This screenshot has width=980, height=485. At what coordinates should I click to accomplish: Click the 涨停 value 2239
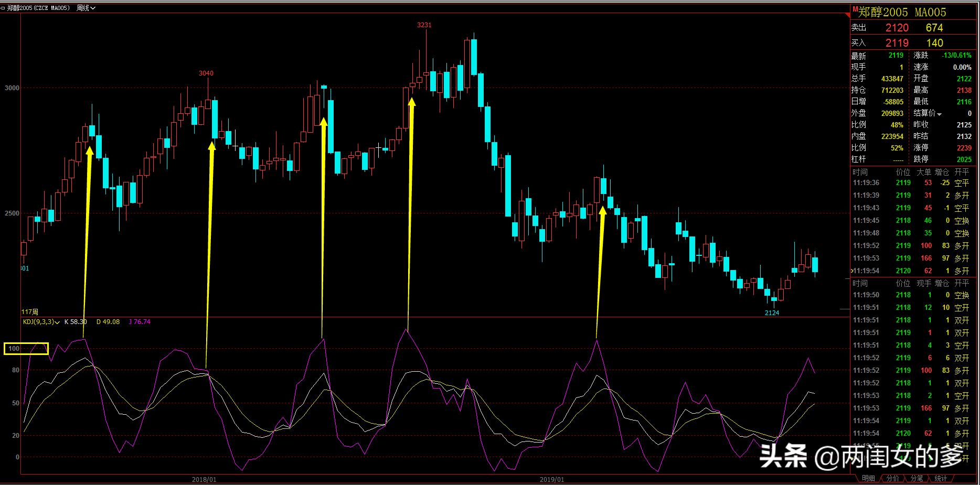coord(964,148)
